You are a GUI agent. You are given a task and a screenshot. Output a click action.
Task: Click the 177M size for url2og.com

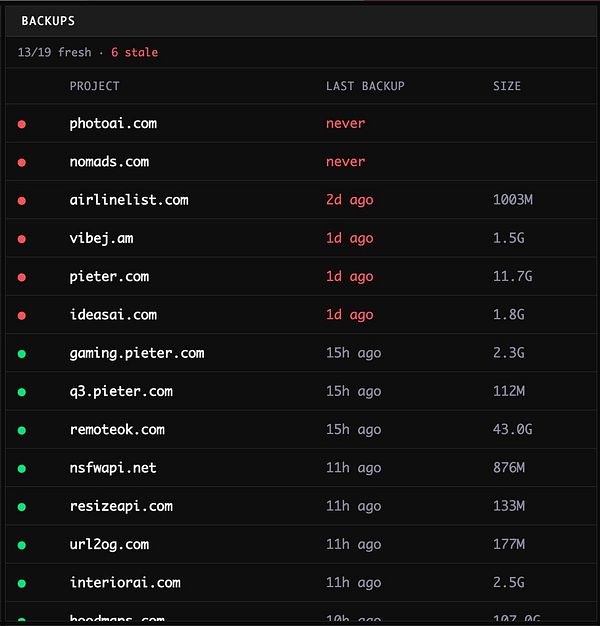click(x=509, y=545)
